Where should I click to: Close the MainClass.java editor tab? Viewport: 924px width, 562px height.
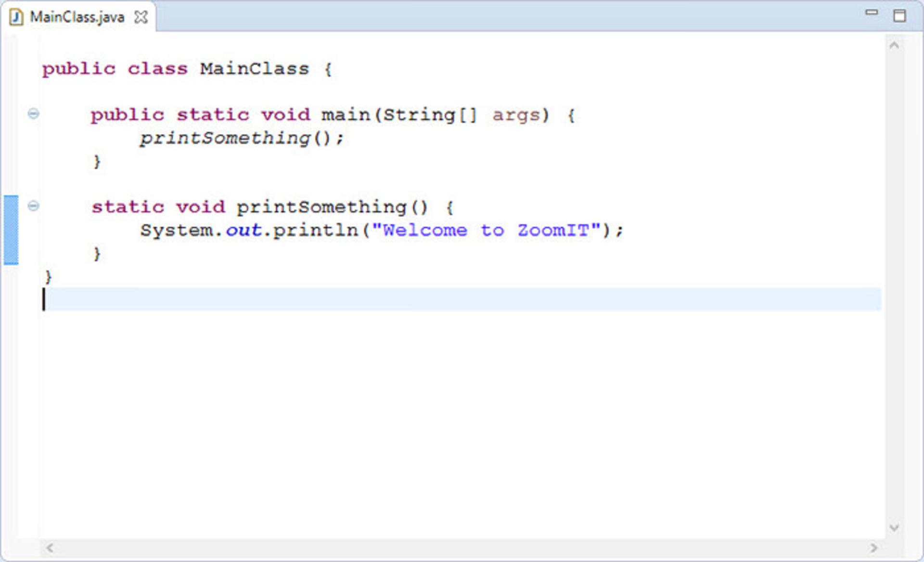pyautogui.click(x=141, y=17)
